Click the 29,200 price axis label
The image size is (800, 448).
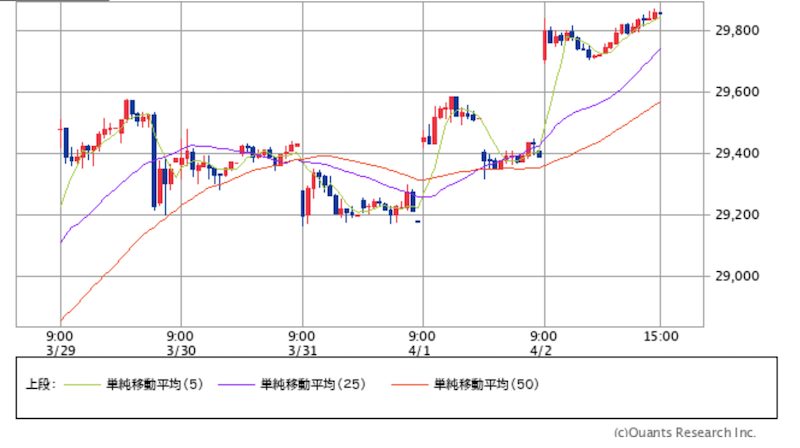[x=737, y=215]
